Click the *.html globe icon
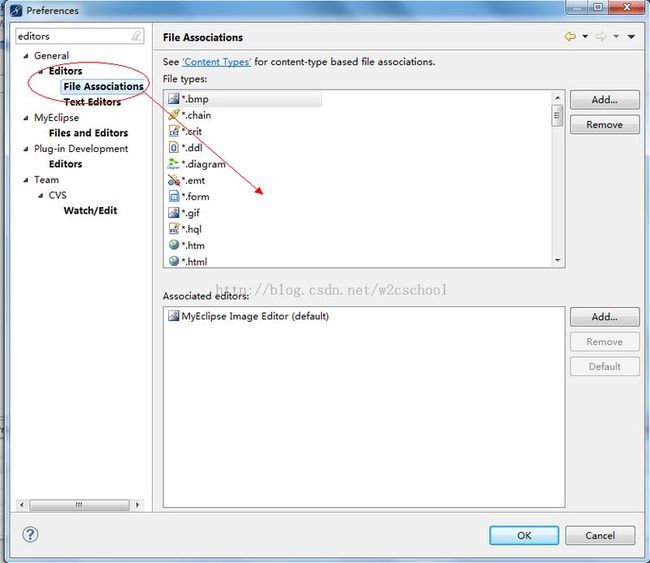This screenshot has width=650, height=563. click(174, 261)
